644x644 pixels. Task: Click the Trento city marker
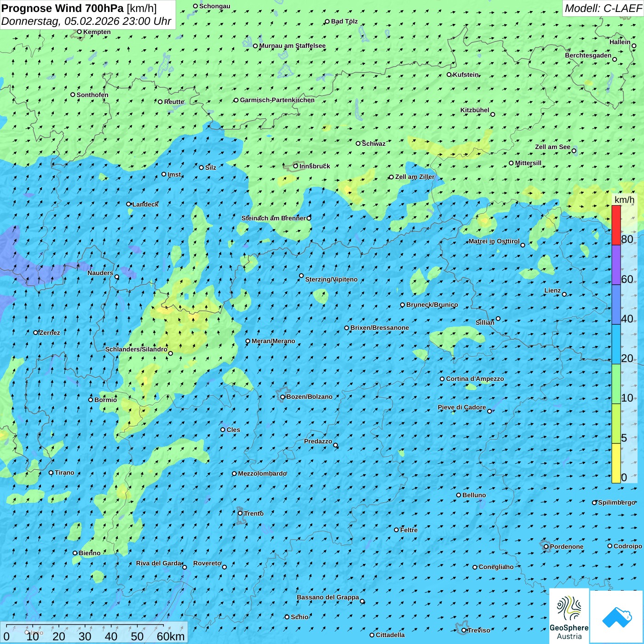coord(240,513)
